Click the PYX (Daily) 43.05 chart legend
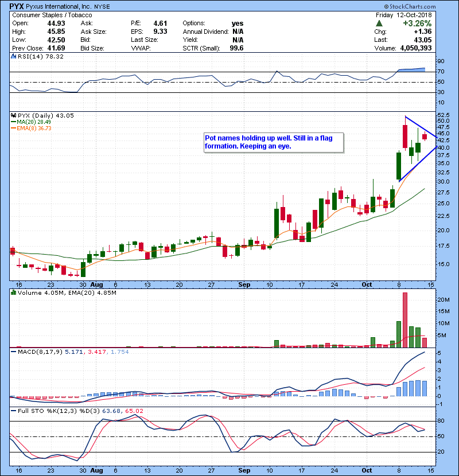Viewport: 459px width, 476px height. [x=45, y=115]
